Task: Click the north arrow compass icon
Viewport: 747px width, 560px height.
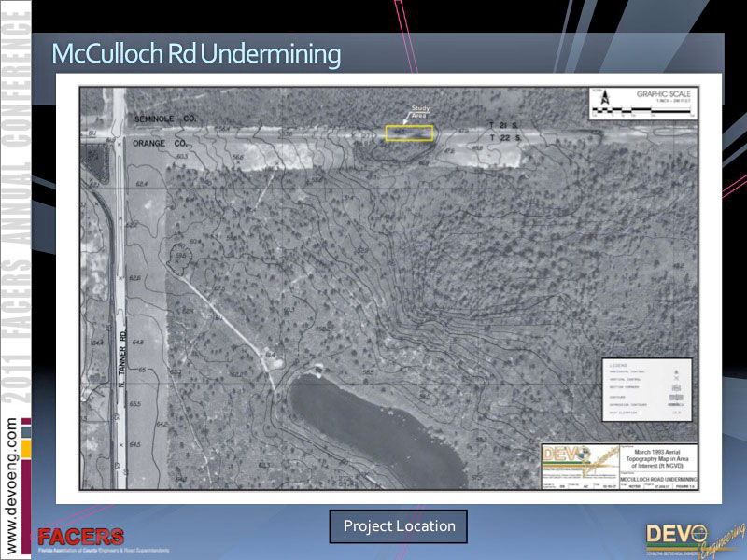Action: coord(604,96)
